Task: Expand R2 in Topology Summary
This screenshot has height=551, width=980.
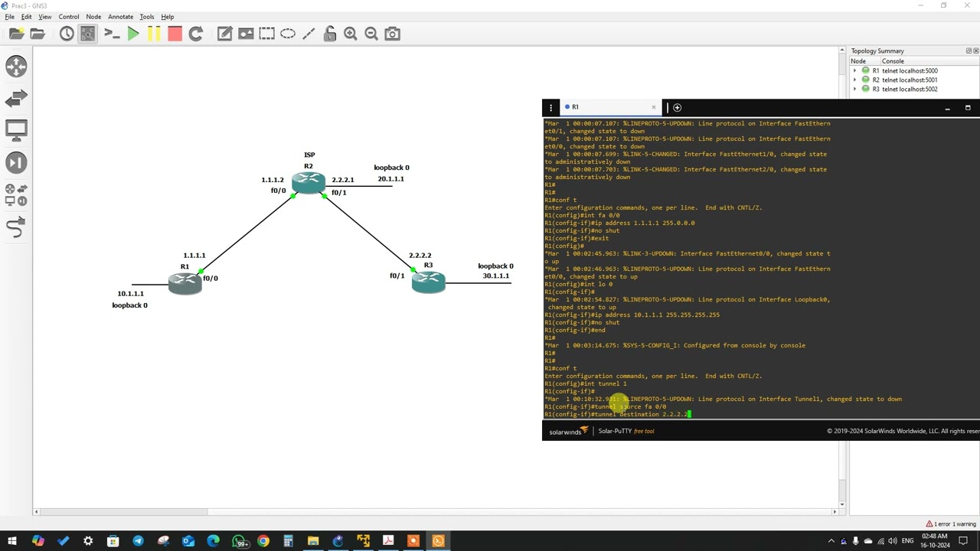Action: (x=855, y=80)
